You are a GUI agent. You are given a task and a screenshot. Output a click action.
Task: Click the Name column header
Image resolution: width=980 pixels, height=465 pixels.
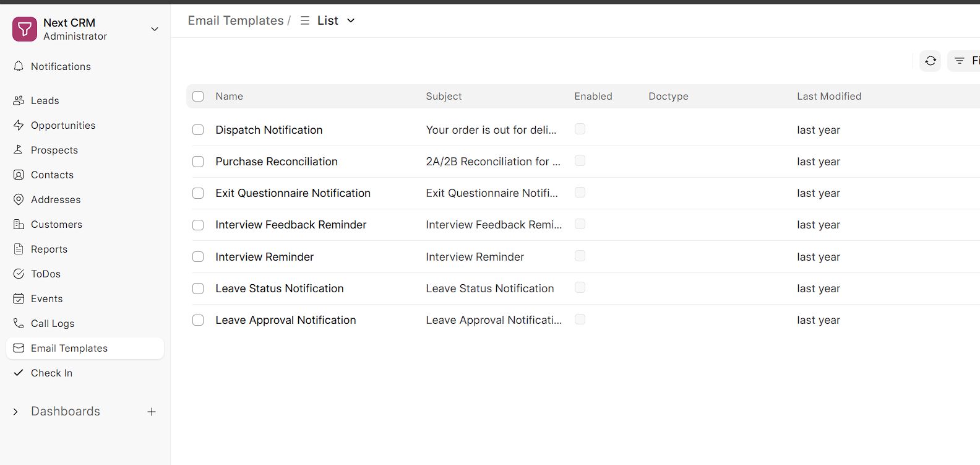[x=230, y=96]
